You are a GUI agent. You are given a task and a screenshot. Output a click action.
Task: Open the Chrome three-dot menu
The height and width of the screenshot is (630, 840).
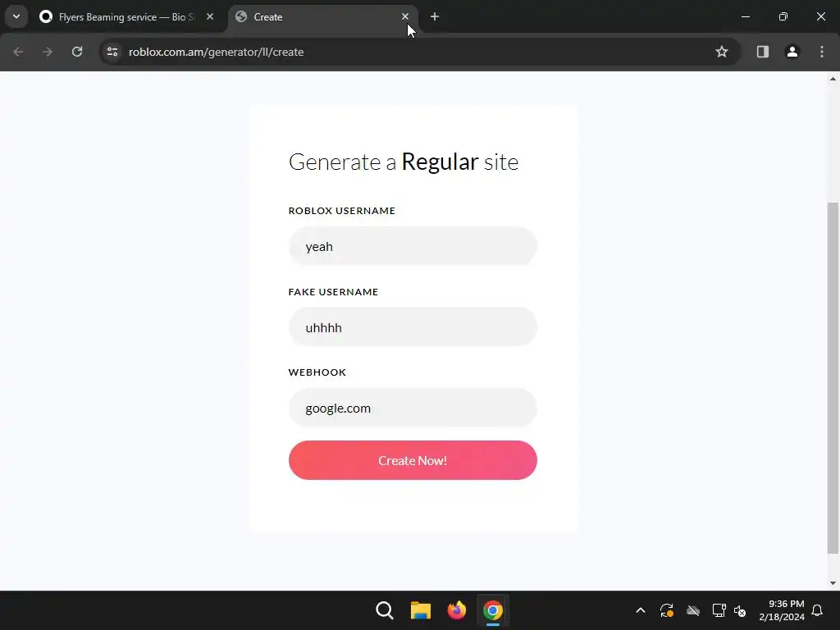click(822, 52)
